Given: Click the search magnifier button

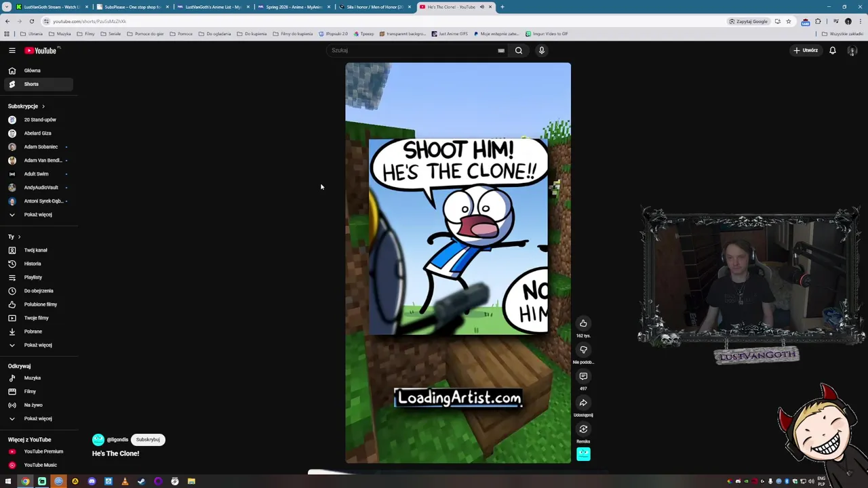Looking at the screenshot, I should point(519,50).
